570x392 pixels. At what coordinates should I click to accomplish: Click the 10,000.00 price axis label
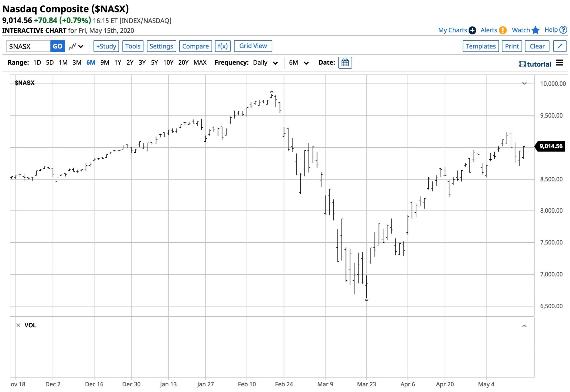[x=553, y=84]
